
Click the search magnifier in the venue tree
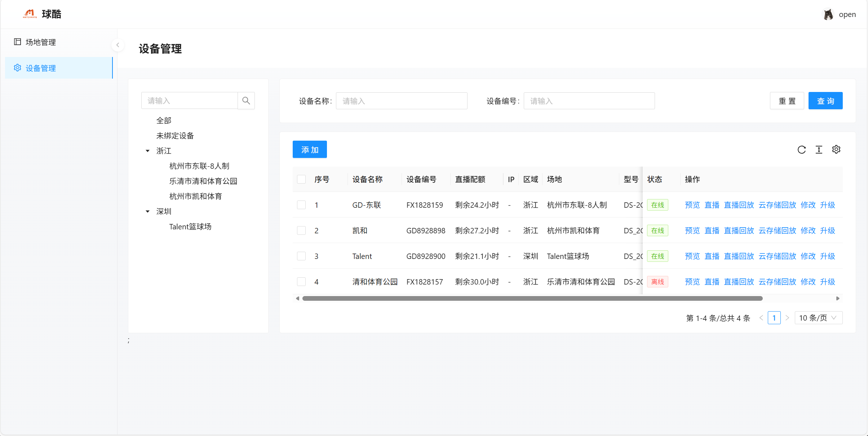(246, 100)
